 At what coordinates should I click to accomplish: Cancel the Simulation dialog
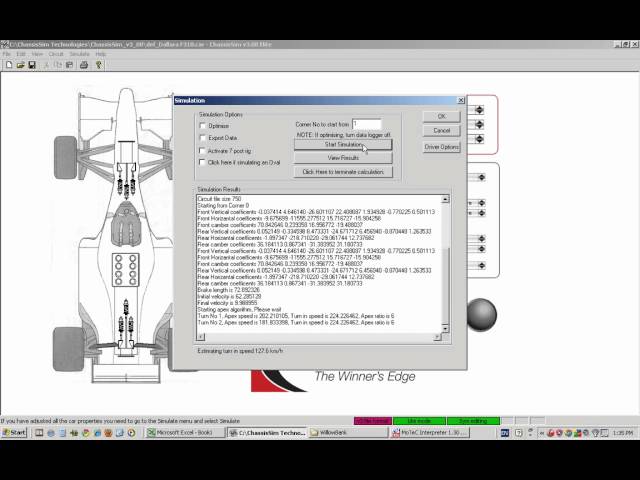(442, 131)
